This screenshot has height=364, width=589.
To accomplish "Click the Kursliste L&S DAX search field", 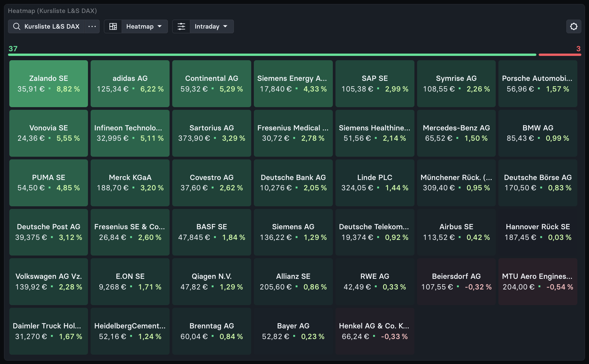I will 46,26.
